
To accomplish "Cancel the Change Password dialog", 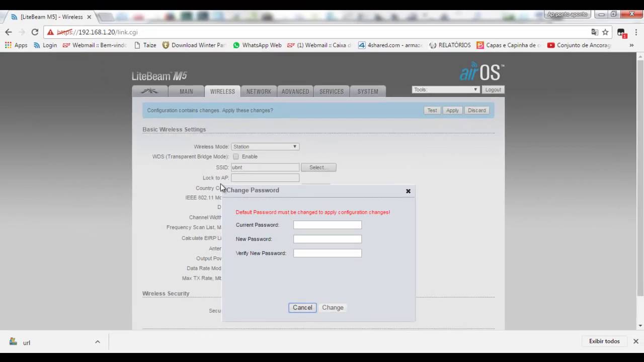I will (x=302, y=307).
